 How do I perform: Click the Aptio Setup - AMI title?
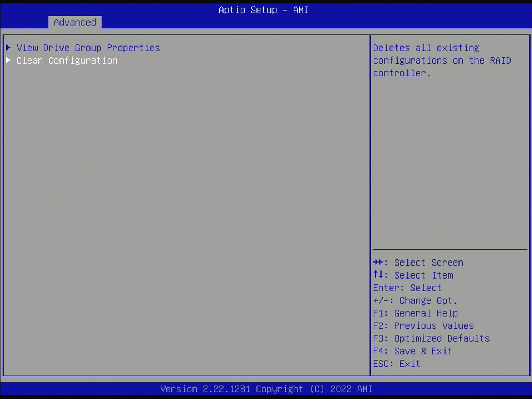click(x=264, y=10)
